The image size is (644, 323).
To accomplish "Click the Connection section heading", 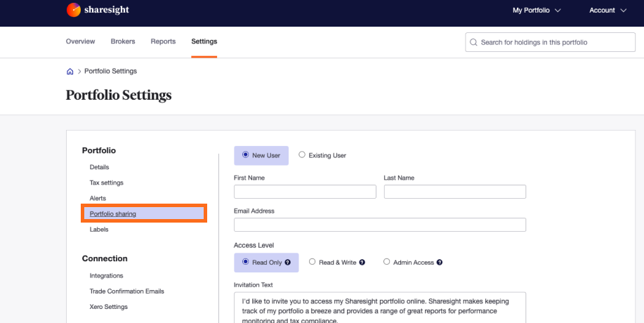I will click(105, 258).
